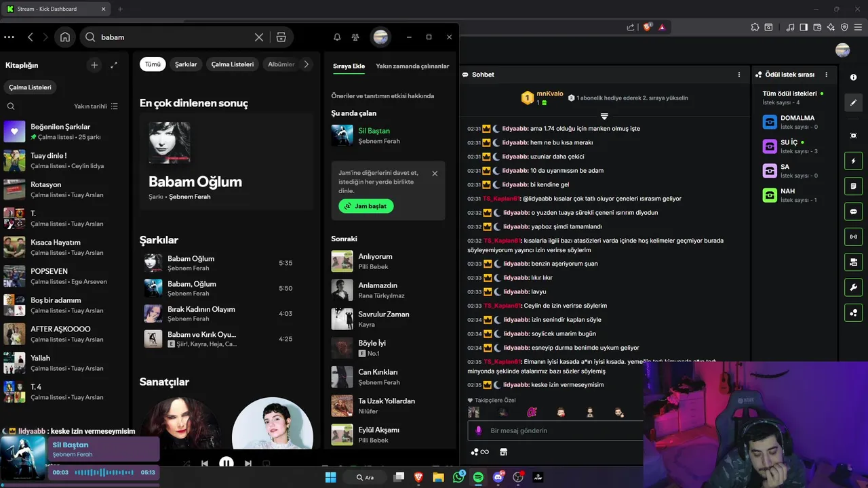Toggle the chat bubble panel icon

853,211
